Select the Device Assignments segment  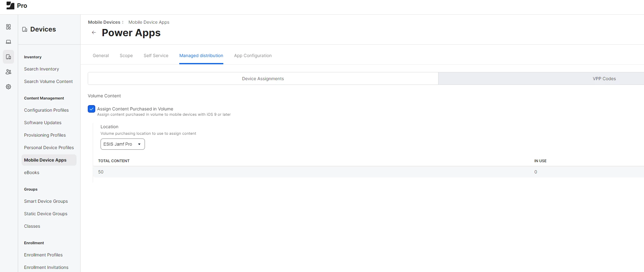coord(263,79)
